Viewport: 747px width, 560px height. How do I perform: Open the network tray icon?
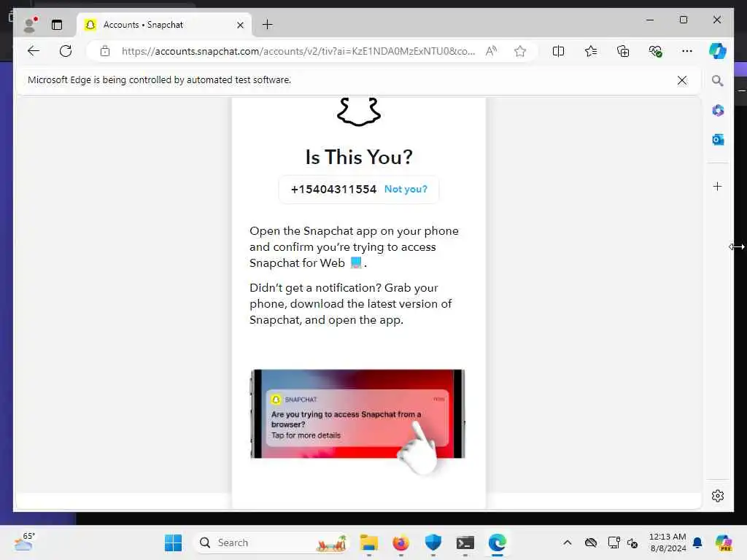[614, 542]
